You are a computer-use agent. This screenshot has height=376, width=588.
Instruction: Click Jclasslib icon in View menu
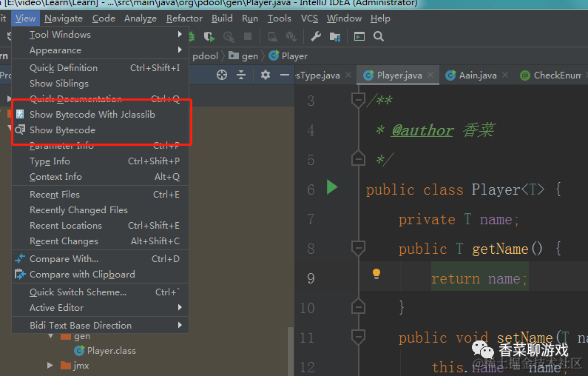pos(20,114)
